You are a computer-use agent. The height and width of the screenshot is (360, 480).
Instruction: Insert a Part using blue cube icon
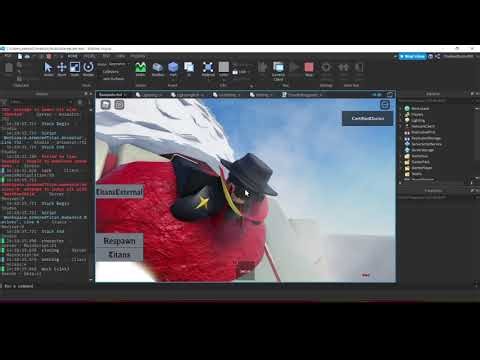coord(173,68)
